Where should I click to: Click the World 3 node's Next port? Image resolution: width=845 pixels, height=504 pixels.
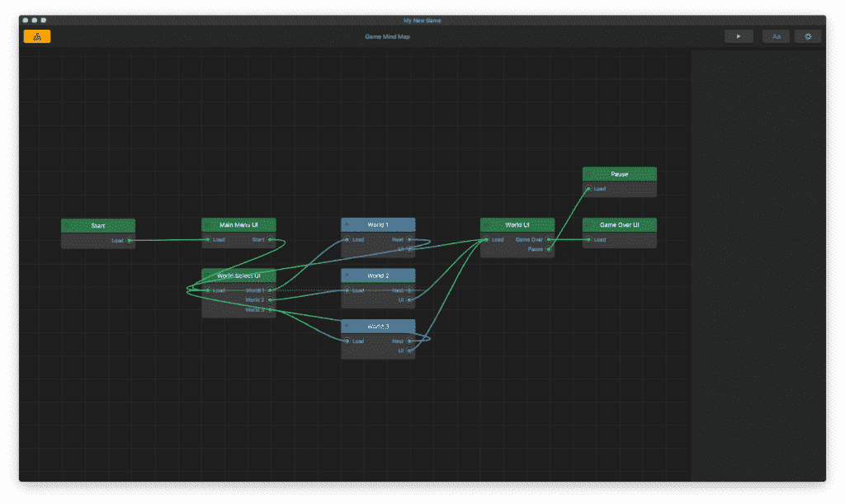(409, 341)
